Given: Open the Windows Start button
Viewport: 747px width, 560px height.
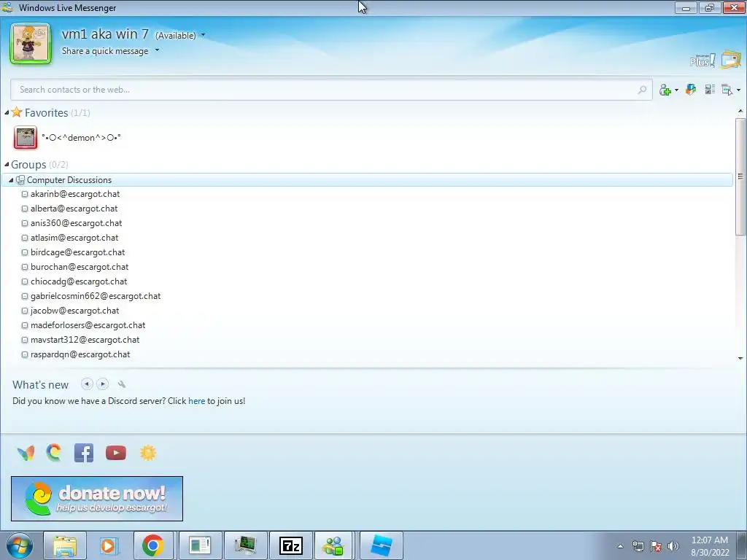Looking at the screenshot, I should 20,545.
